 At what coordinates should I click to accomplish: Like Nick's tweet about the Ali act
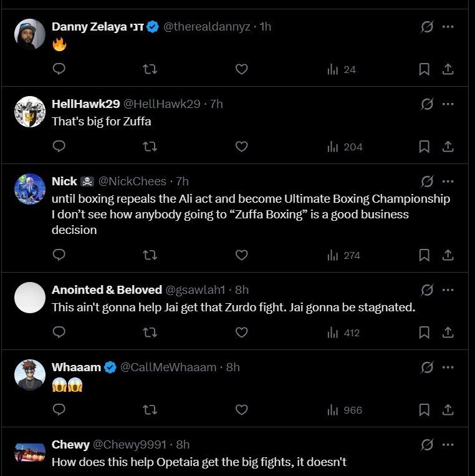(x=241, y=255)
